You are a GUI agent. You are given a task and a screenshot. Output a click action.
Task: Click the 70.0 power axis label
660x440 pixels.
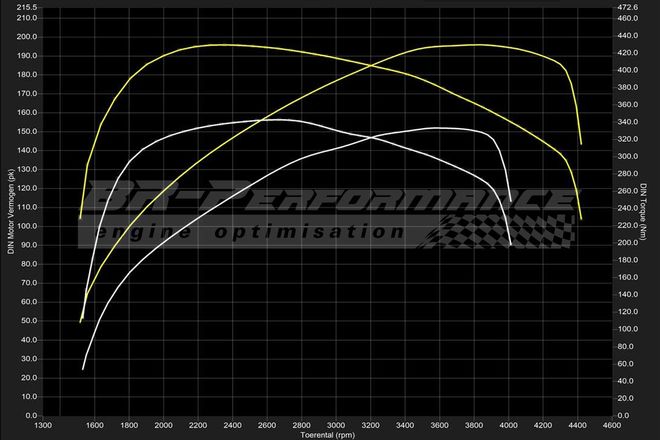[x=28, y=283]
